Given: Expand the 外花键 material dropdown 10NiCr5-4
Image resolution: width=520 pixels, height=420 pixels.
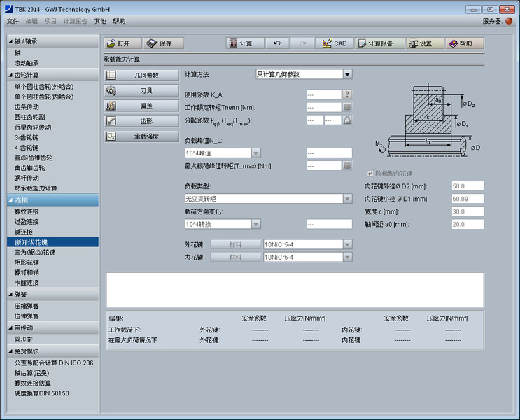Looking at the screenshot, I should 348,244.
